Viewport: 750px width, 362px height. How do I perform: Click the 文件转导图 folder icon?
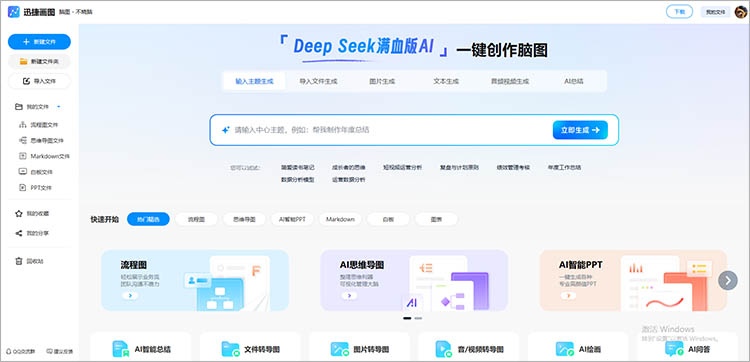tap(230, 349)
